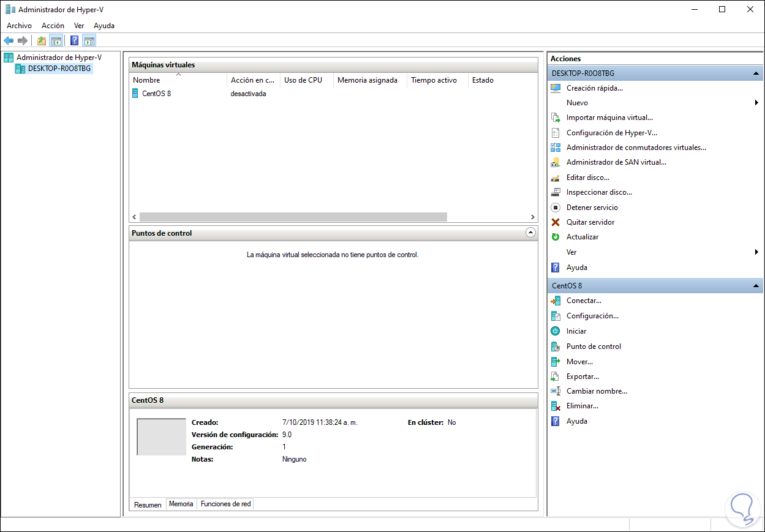This screenshot has width=765, height=532.
Task: Collapse the DESKTOP-R0O8TBG actions section arrow
Action: pyautogui.click(x=756, y=73)
